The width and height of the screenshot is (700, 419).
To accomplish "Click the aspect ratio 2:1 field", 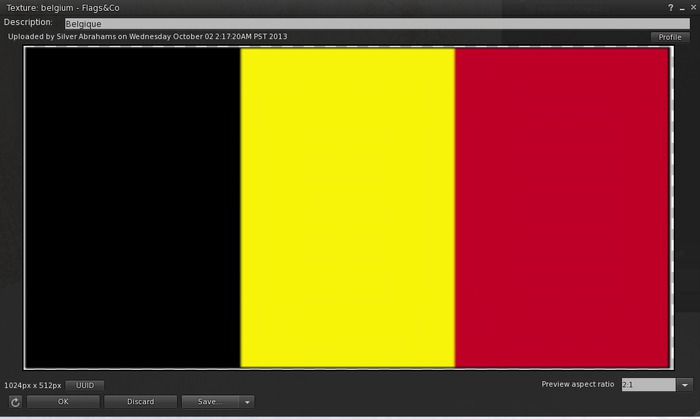I will pyautogui.click(x=648, y=385).
